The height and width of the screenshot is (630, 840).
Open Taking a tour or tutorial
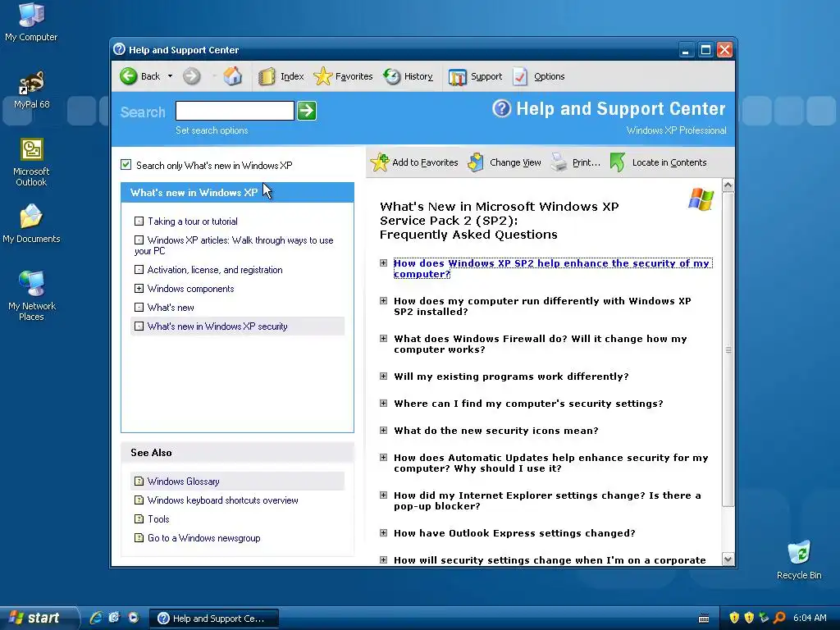[x=192, y=221]
